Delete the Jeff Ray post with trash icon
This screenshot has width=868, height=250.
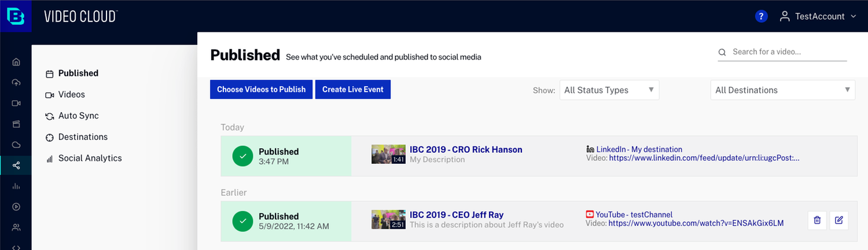(x=817, y=220)
